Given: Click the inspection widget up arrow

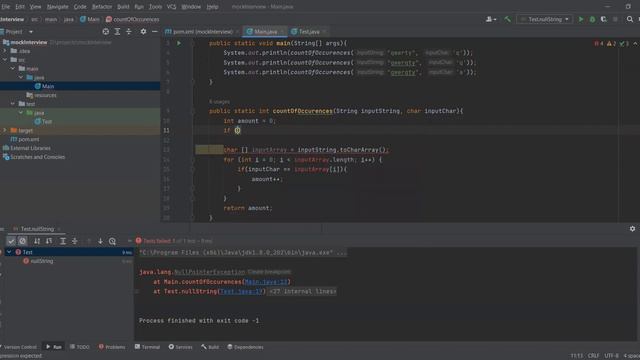Looking at the screenshot, I should tap(635, 43).
